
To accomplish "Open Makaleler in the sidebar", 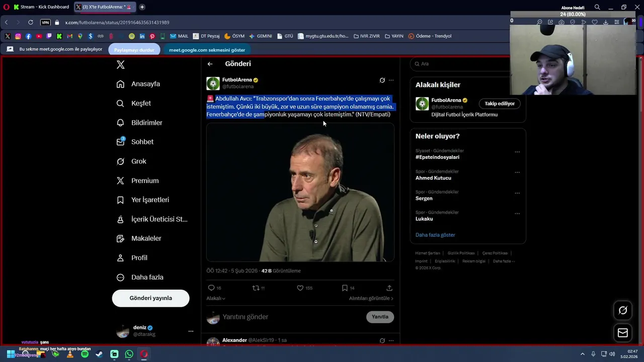I will tap(139, 238).
